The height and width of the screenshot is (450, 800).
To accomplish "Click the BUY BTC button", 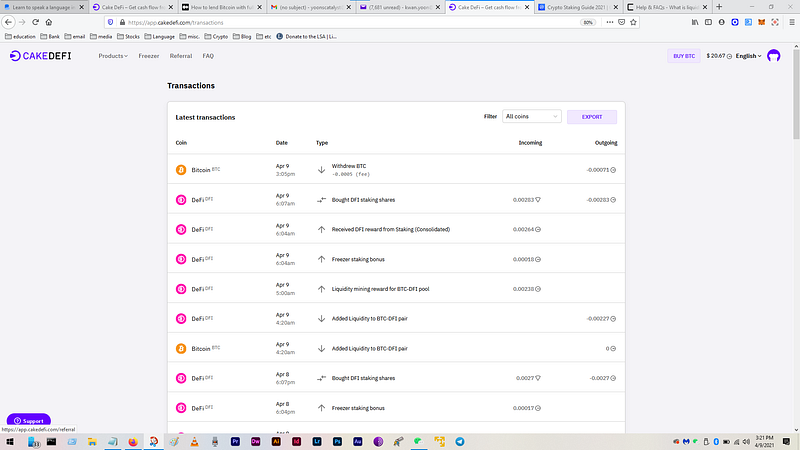I will 684,56.
